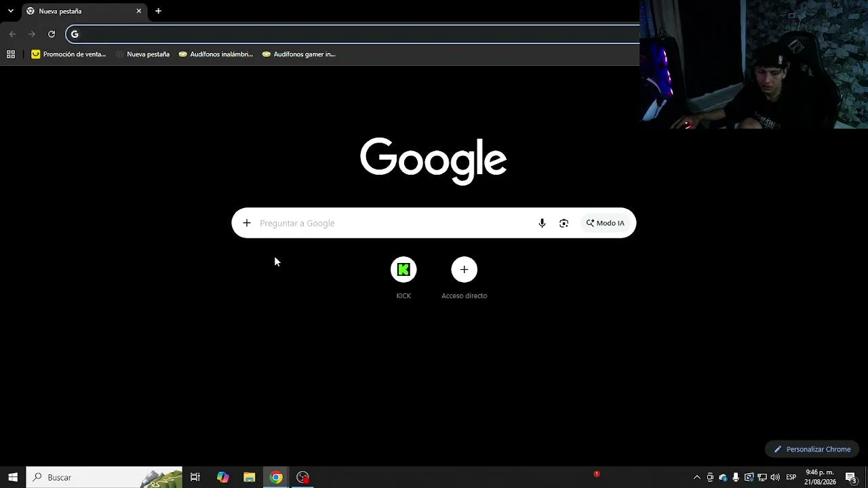The width and height of the screenshot is (868, 488).
Task: Launch Copilot from the taskbar
Action: pyautogui.click(x=223, y=477)
